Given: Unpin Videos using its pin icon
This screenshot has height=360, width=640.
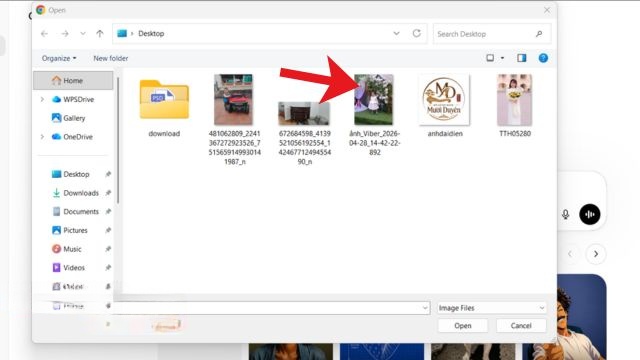Looking at the screenshot, I should click(x=108, y=268).
